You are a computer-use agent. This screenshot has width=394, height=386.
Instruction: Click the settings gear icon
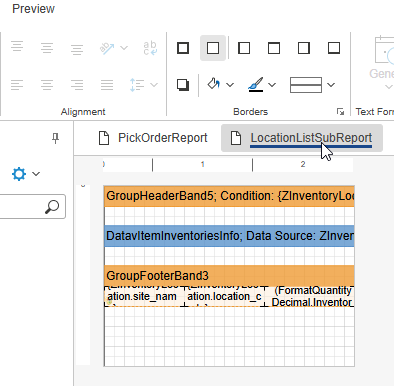pyautogui.click(x=19, y=174)
